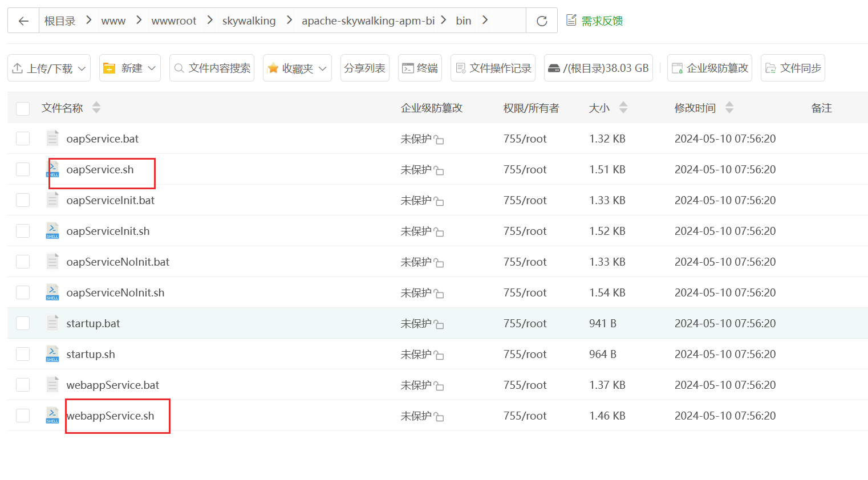Click the oapServiceNoInit.sh shell icon

pos(52,292)
